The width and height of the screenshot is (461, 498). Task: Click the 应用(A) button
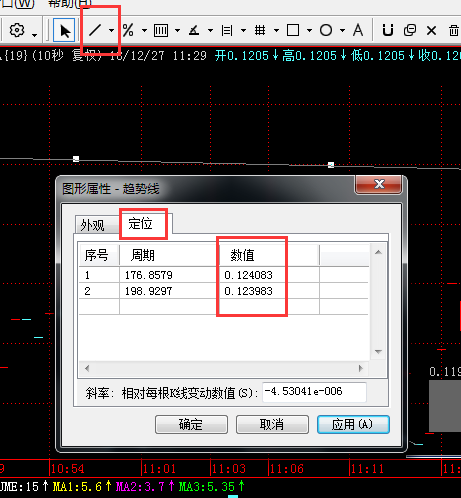[x=353, y=424]
